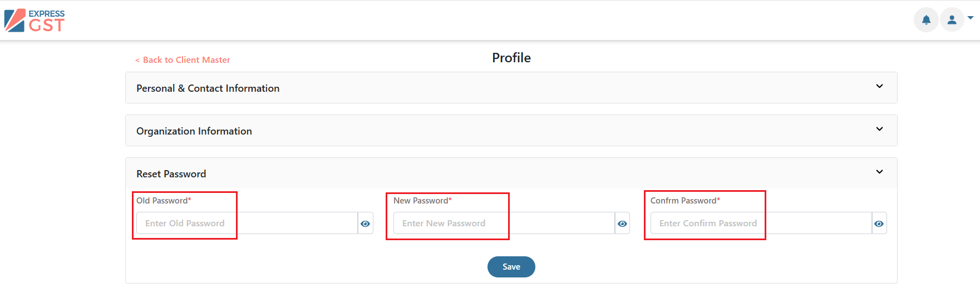
Task: Go back to Client Master
Action: tap(183, 60)
